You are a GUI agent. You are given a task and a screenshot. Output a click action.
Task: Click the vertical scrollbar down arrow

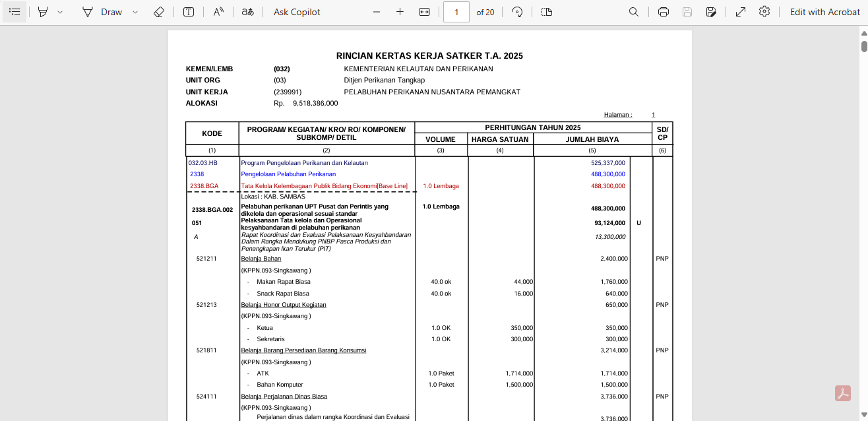pyautogui.click(x=864, y=415)
